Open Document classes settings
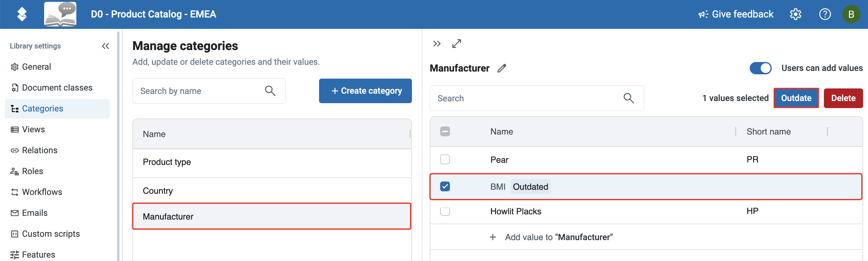Screen dimensions: 868x261 (57, 88)
